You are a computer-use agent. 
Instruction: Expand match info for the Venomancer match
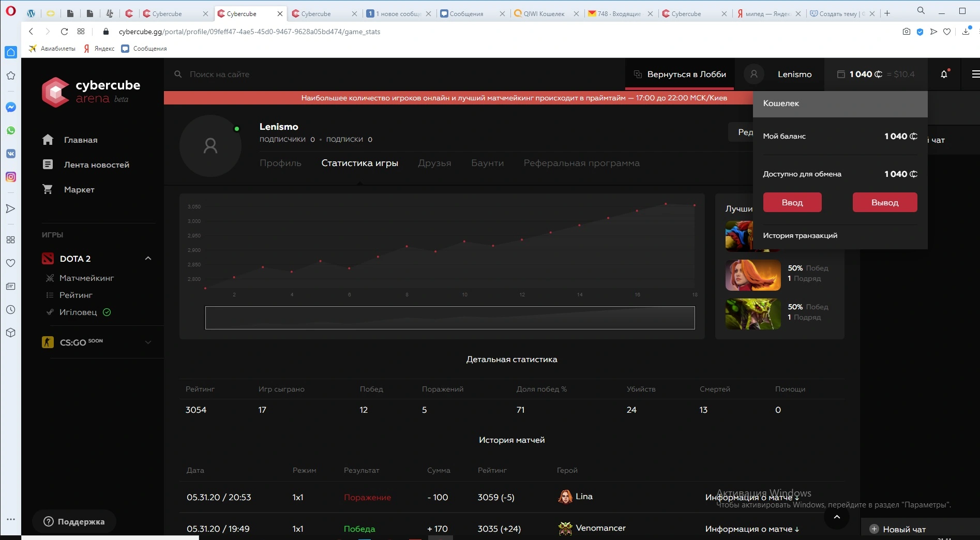tap(752, 529)
